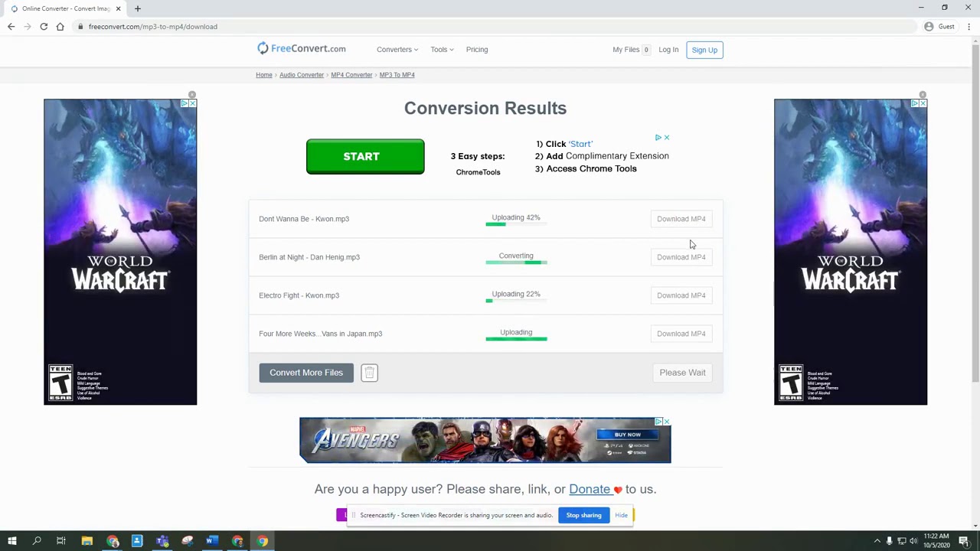Screen dimensions: 980x551
Task: Open new browser tab
Action: tap(138, 8)
